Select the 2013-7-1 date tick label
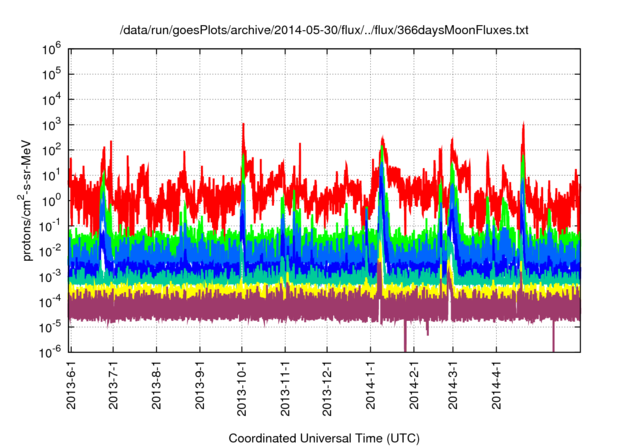Viewport: 640px width, 448px height. [113, 385]
